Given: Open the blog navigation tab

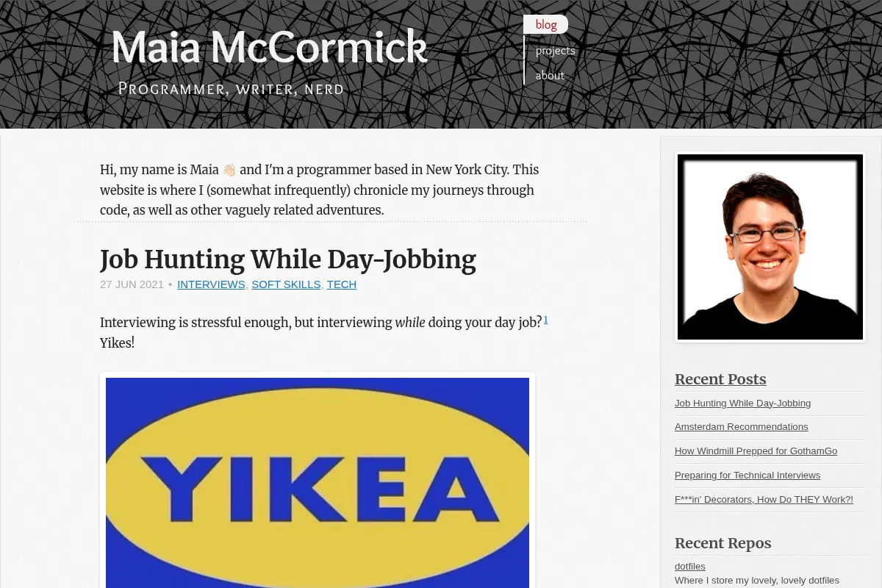Looking at the screenshot, I should point(545,24).
